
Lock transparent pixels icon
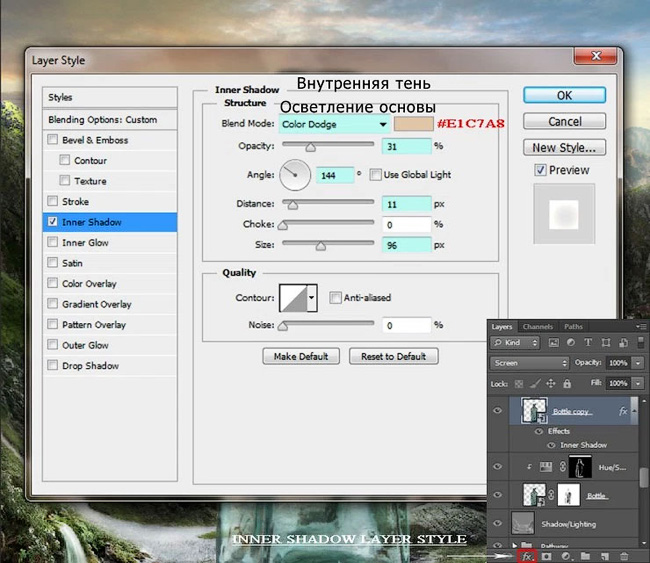519,384
